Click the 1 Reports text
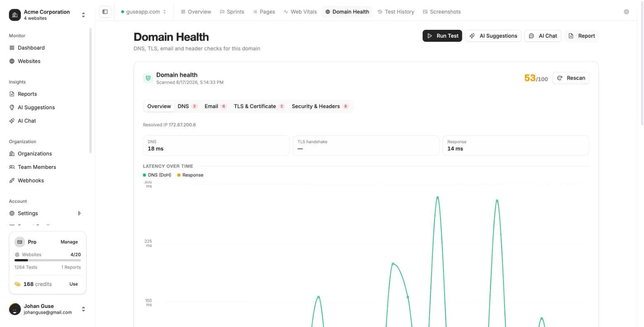The width and height of the screenshot is (644, 327). point(71,267)
